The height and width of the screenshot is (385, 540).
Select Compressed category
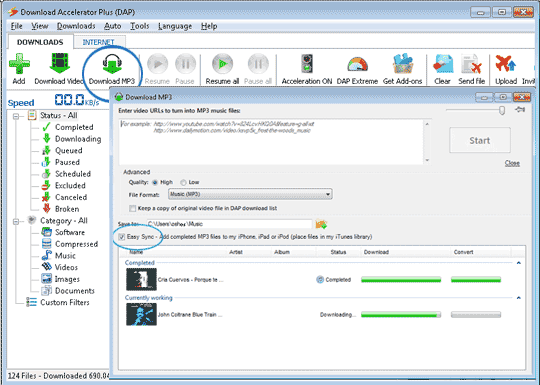76,244
